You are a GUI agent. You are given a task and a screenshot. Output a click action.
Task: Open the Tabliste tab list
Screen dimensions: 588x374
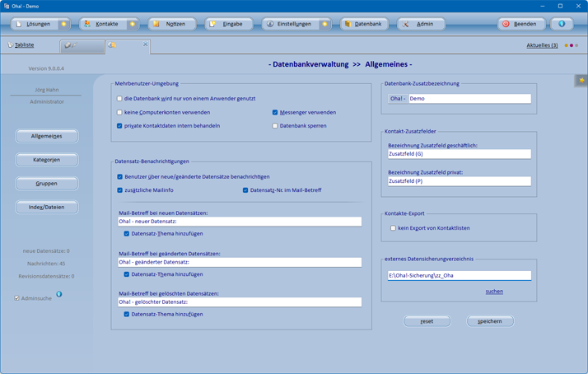(x=21, y=45)
